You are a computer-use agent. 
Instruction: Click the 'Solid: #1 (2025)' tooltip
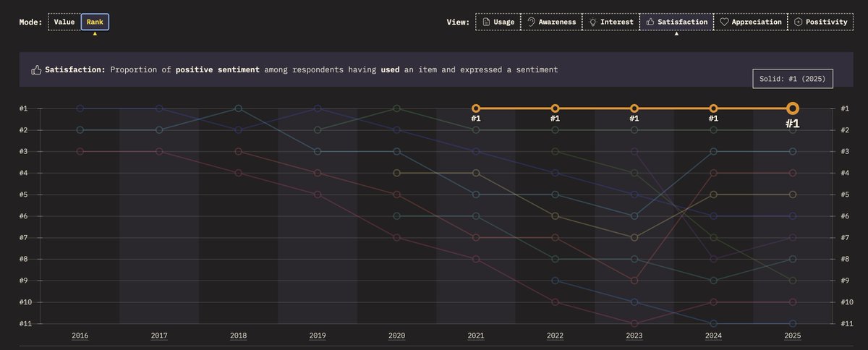coord(793,78)
